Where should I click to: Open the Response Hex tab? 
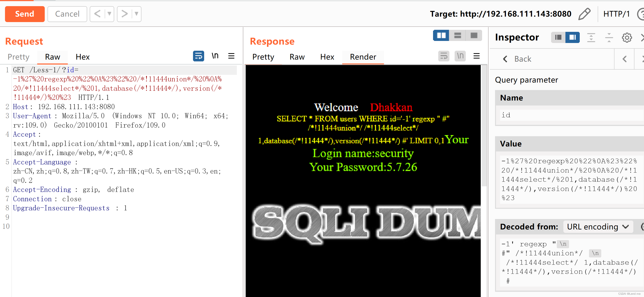pyautogui.click(x=327, y=57)
